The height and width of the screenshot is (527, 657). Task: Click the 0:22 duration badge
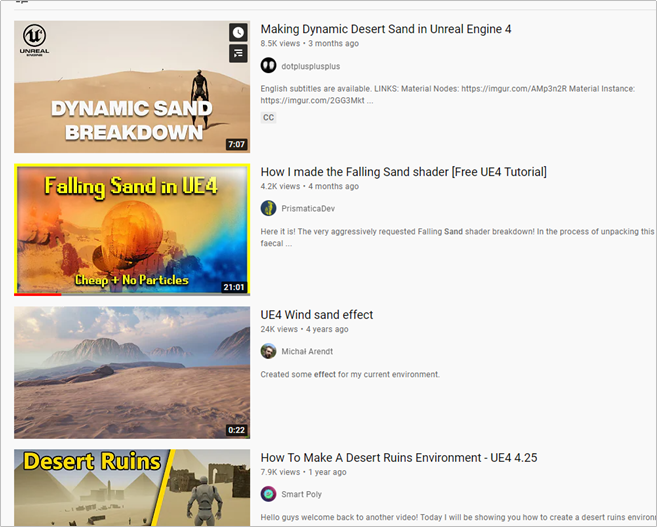point(236,430)
